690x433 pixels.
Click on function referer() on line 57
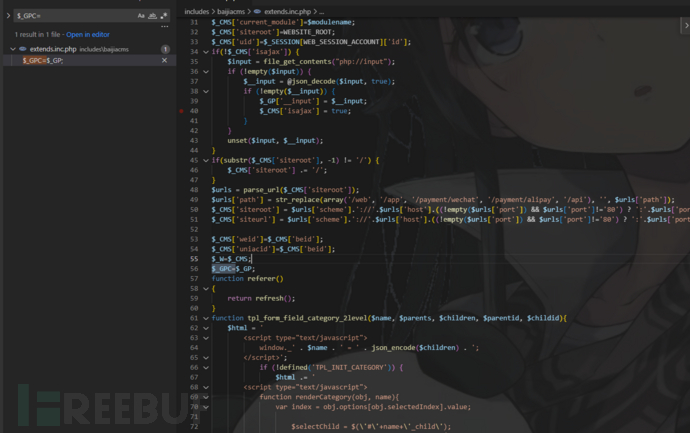coord(247,279)
